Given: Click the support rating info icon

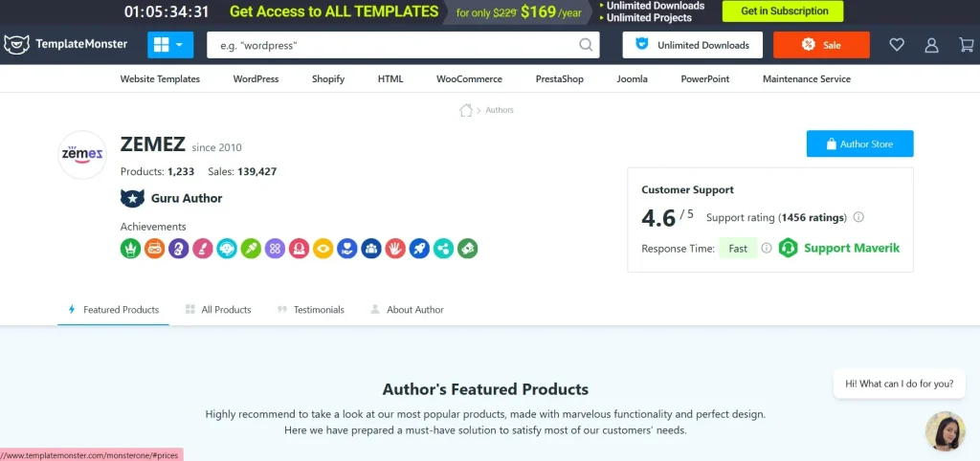Looking at the screenshot, I should tap(858, 217).
